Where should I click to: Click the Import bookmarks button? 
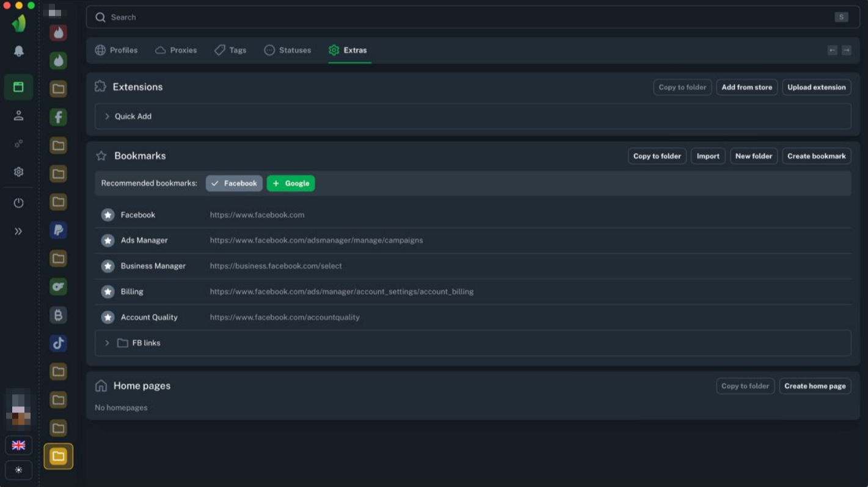[708, 156]
